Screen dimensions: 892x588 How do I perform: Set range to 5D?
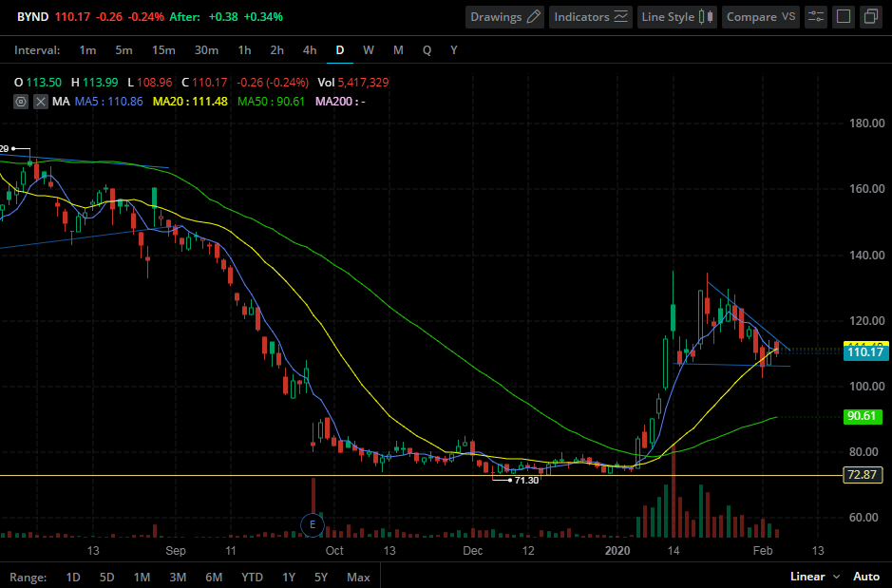pyautogui.click(x=107, y=578)
